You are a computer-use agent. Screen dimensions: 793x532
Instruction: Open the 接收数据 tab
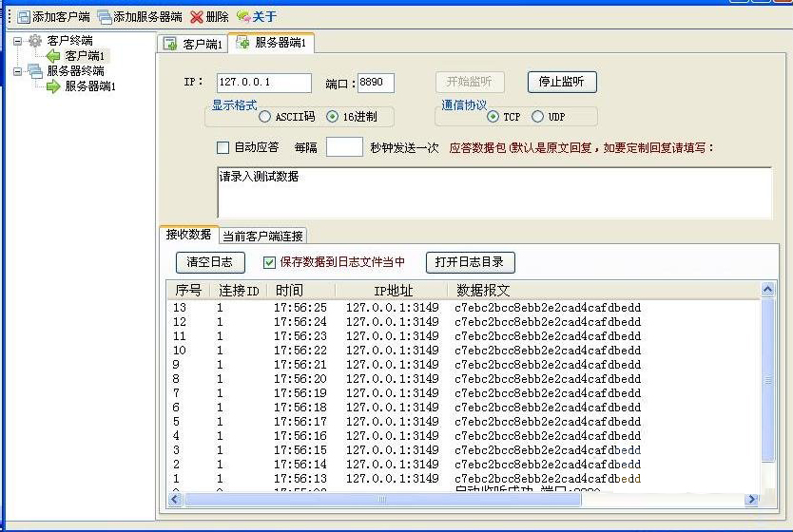coord(188,235)
